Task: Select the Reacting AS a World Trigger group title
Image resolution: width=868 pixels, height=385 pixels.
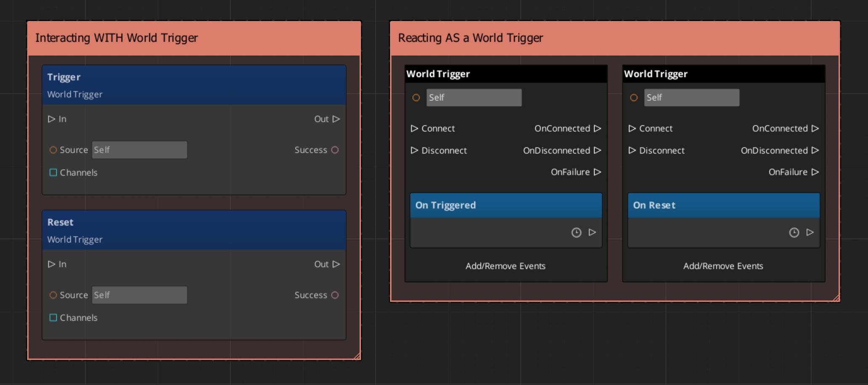Action: click(x=470, y=38)
